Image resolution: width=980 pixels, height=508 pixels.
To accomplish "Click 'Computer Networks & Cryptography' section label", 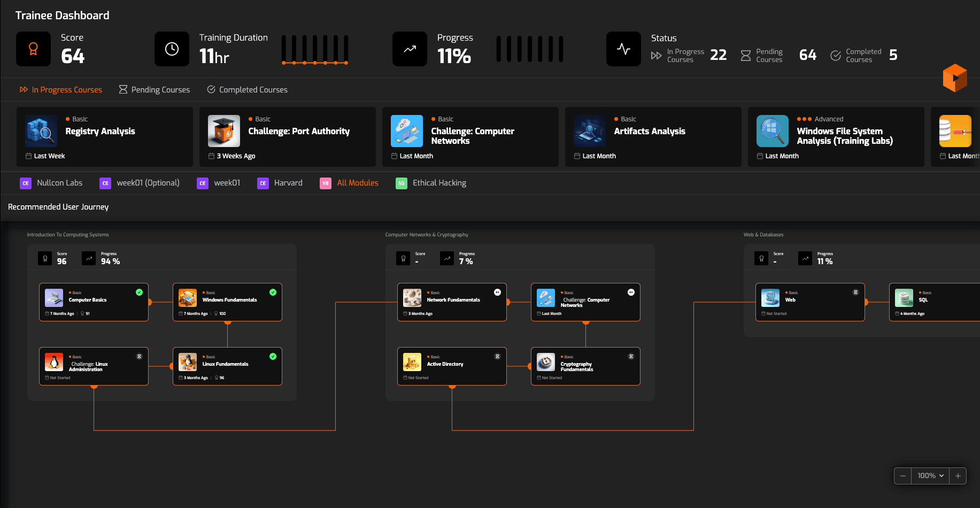I will coord(427,235).
